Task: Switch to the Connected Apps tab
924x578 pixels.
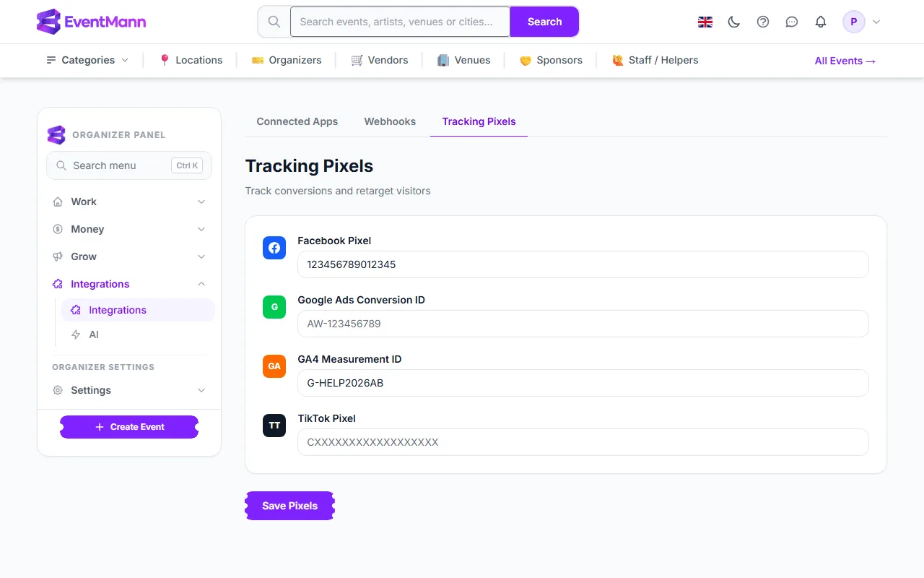Action: tap(297, 121)
